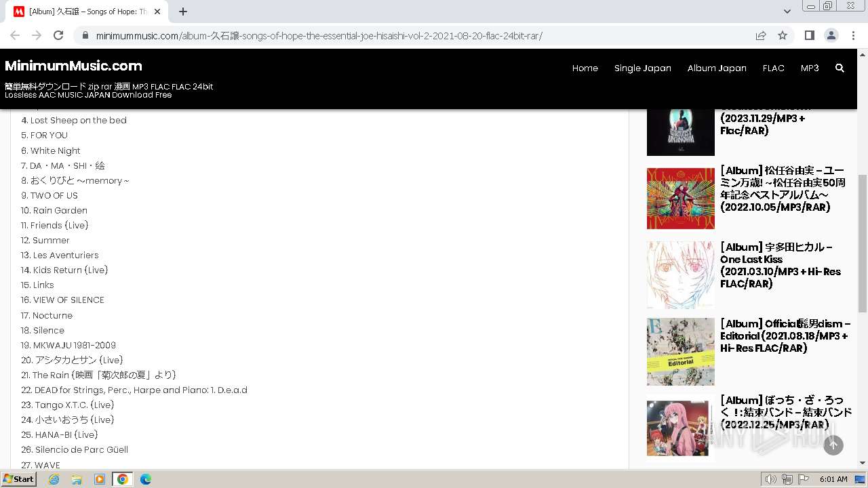Click track '13. Les Aventuriers'

click(x=60, y=256)
